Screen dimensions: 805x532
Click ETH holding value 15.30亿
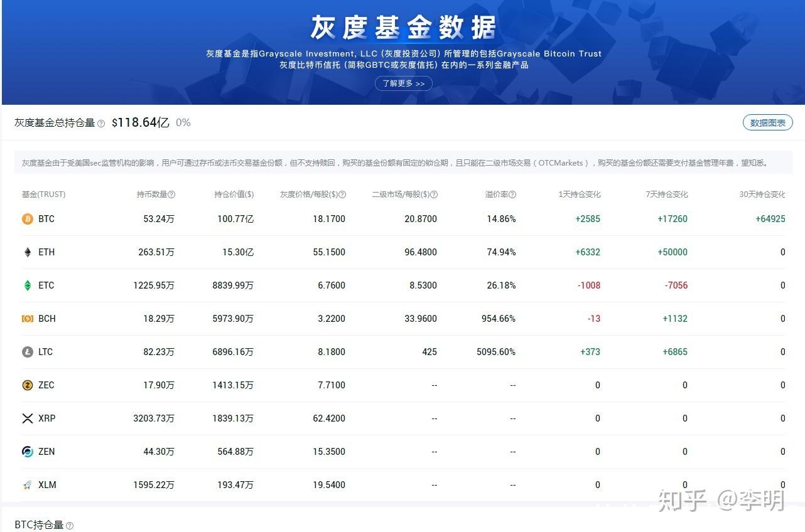pos(238,252)
